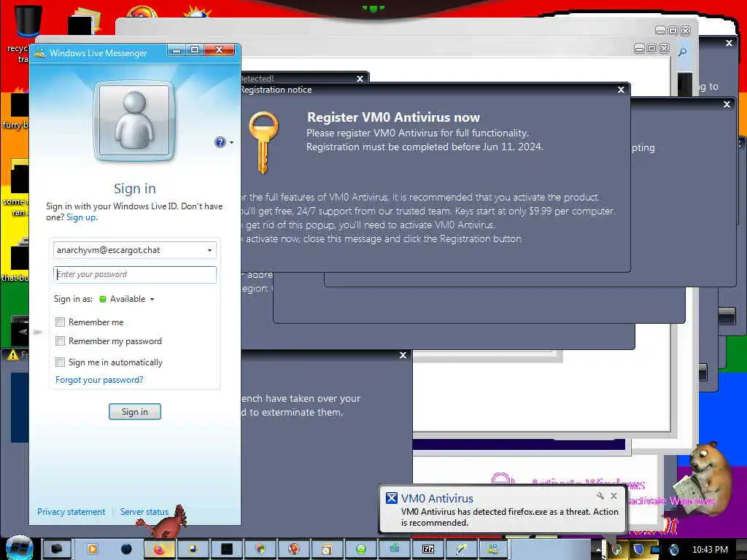
Task: Open the black square taskbar window button
Action: tap(226, 550)
